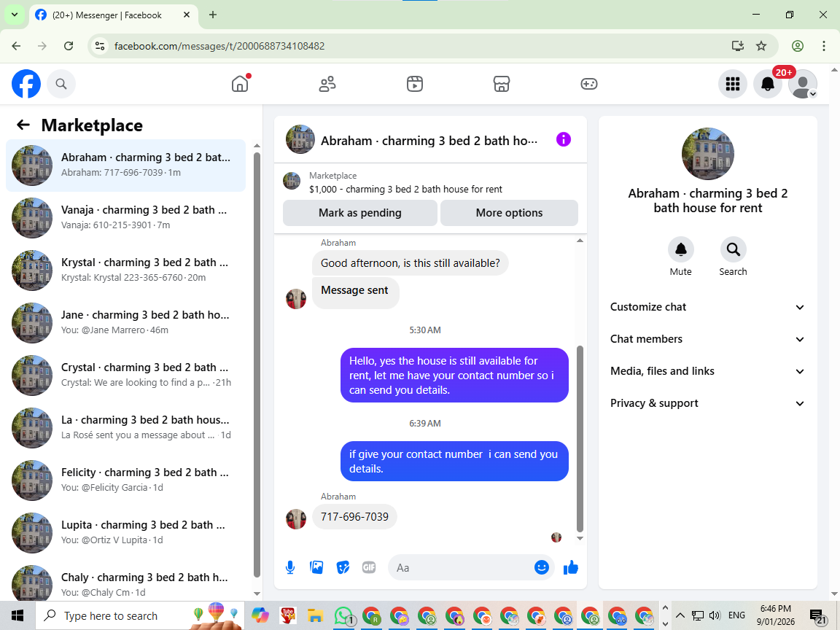
Task: Click the Facebook logo
Action: [x=26, y=84]
